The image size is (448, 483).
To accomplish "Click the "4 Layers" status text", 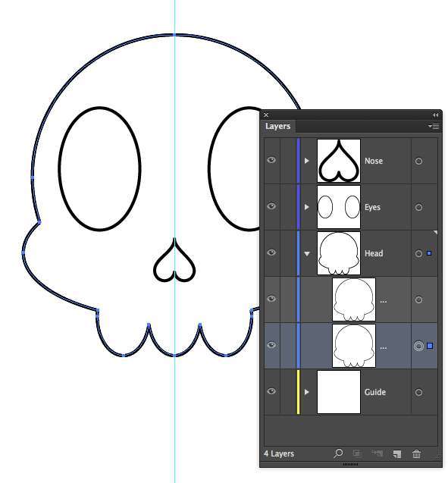I will click(279, 453).
